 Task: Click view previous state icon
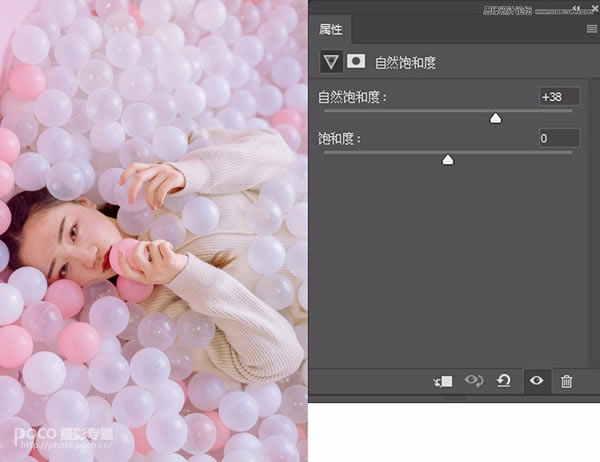[474, 380]
